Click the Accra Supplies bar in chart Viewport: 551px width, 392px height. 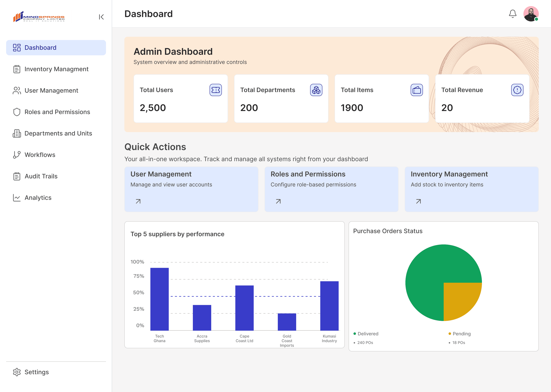[202, 318]
